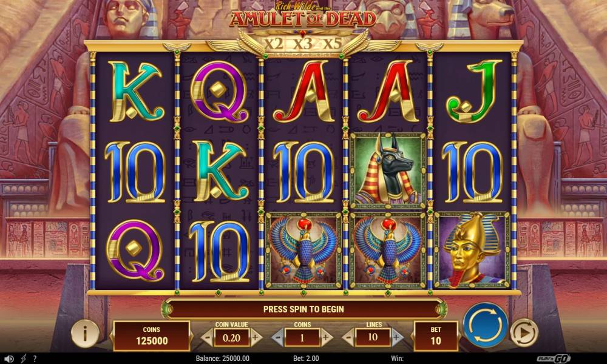Screen dimensions: 607x364
Task: Increase number of coins with the plus arrow
Action: tap(327, 338)
